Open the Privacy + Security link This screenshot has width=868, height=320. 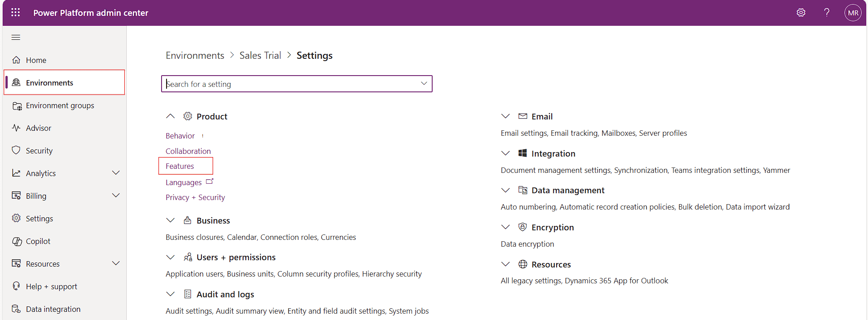[195, 197]
